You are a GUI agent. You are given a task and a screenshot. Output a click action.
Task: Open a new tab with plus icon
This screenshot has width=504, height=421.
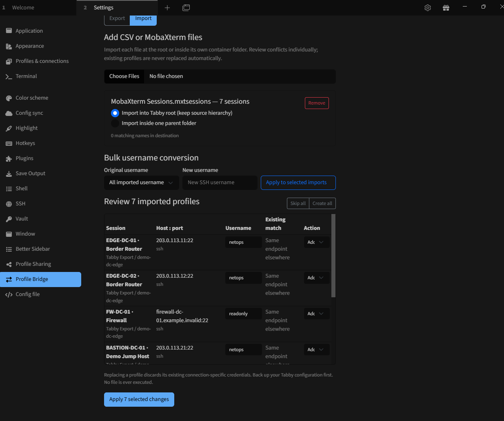click(x=167, y=8)
